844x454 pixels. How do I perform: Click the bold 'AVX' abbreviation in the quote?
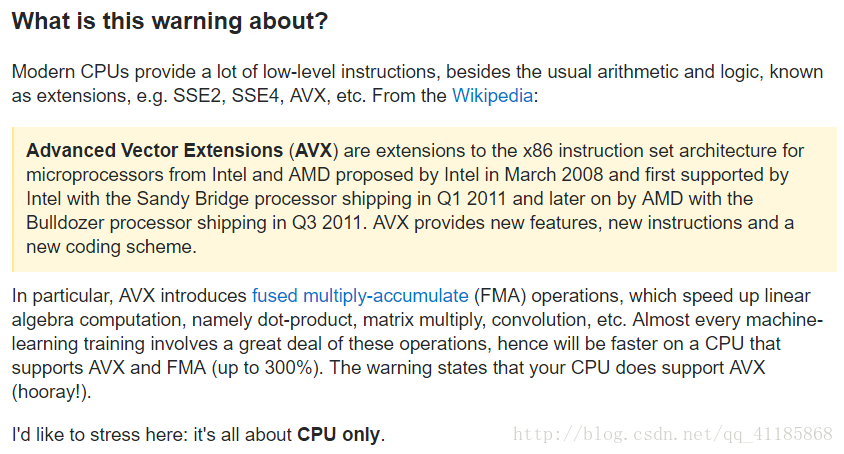click(314, 150)
